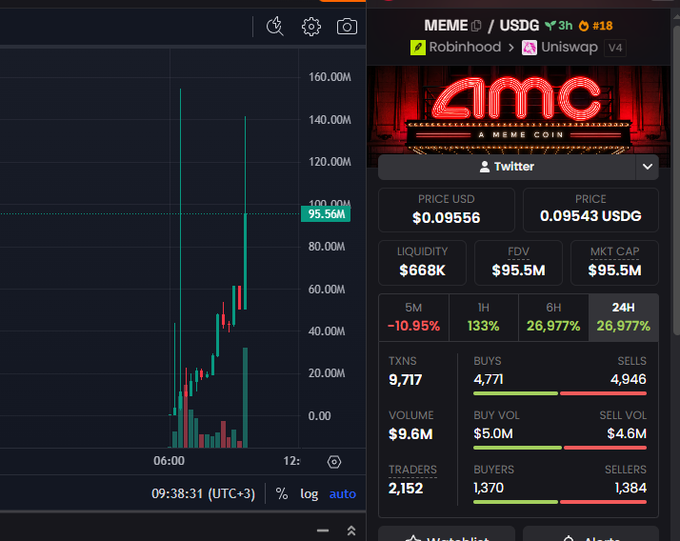
Task: Toggle auto scale on chart
Action: point(343,494)
